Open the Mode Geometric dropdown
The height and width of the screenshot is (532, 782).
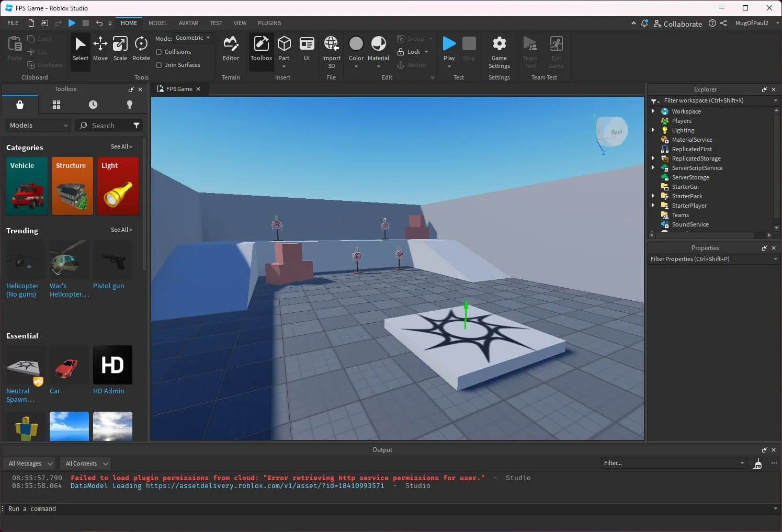coord(192,38)
